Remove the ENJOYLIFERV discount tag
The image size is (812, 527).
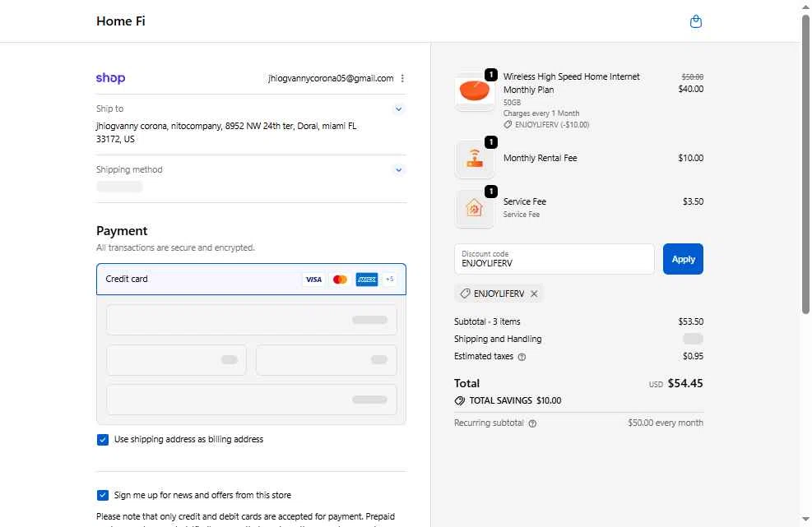tap(534, 294)
